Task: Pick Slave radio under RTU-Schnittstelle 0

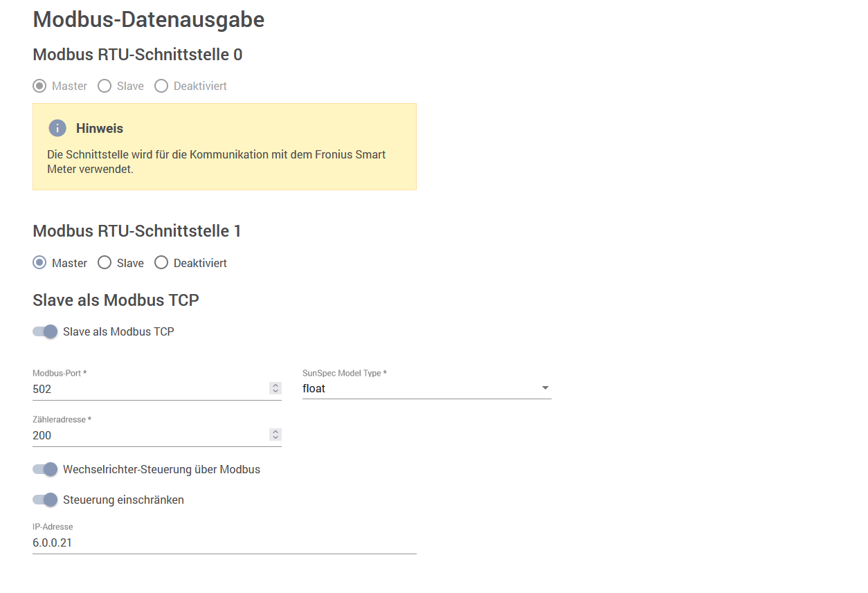Action: [x=105, y=86]
